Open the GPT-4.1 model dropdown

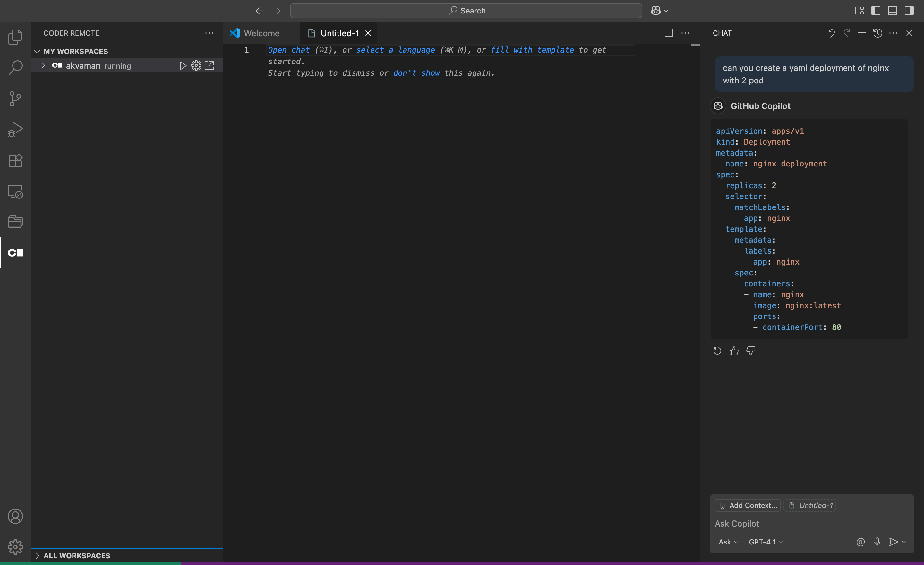pyautogui.click(x=766, y=542)
